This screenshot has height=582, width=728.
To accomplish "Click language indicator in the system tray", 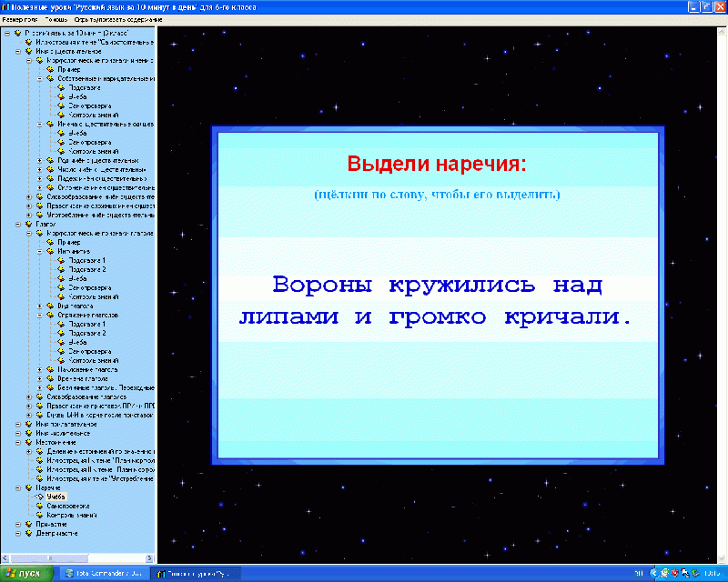I will 639,574.
